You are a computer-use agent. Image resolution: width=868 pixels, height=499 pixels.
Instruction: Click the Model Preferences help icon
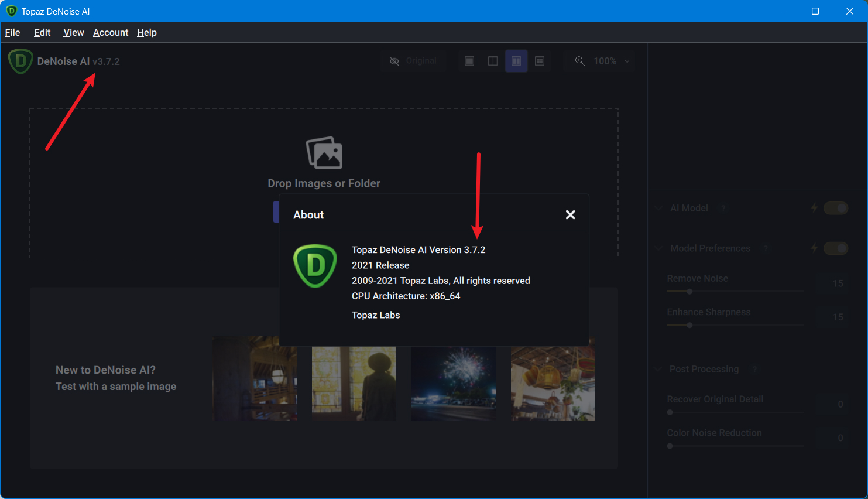coord(766,248)
